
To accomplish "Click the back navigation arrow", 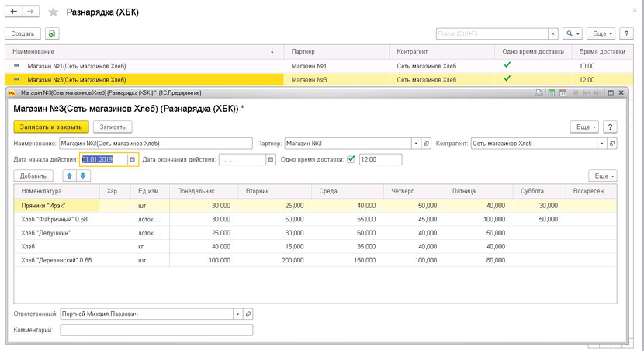I will pos(14,12).
